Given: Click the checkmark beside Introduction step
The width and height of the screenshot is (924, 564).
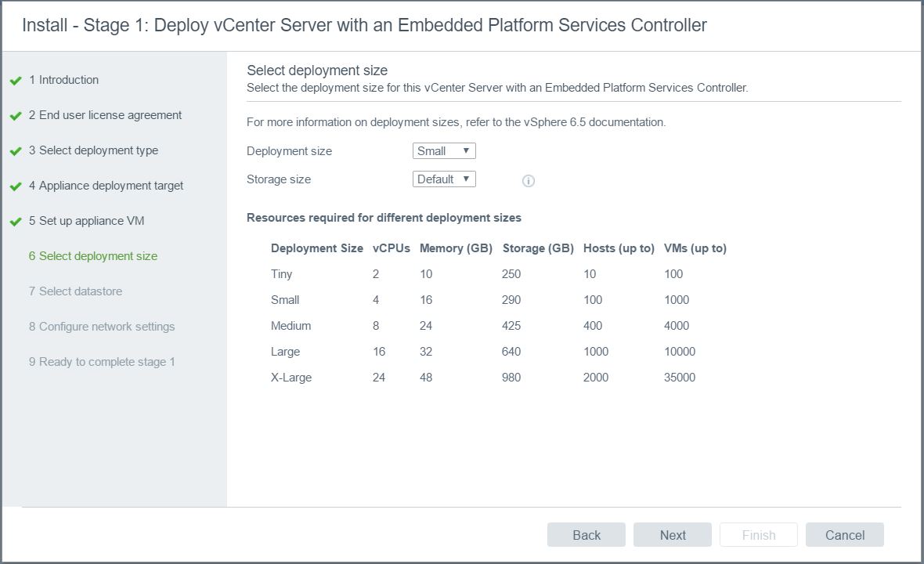Looking at the screenshot, I should 16,81.
